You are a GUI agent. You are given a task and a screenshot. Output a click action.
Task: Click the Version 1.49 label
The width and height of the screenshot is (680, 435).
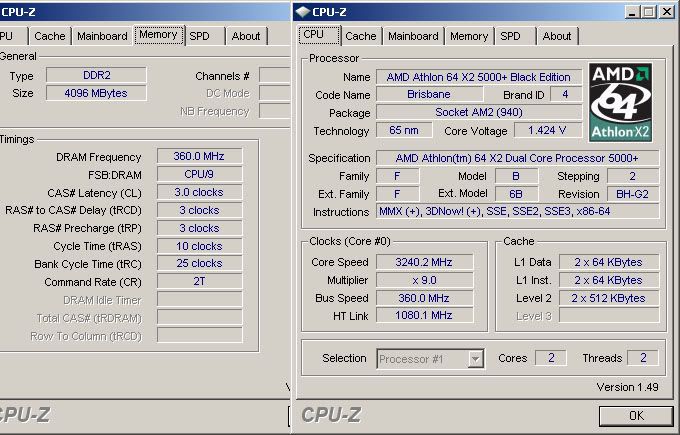(627, 387)
